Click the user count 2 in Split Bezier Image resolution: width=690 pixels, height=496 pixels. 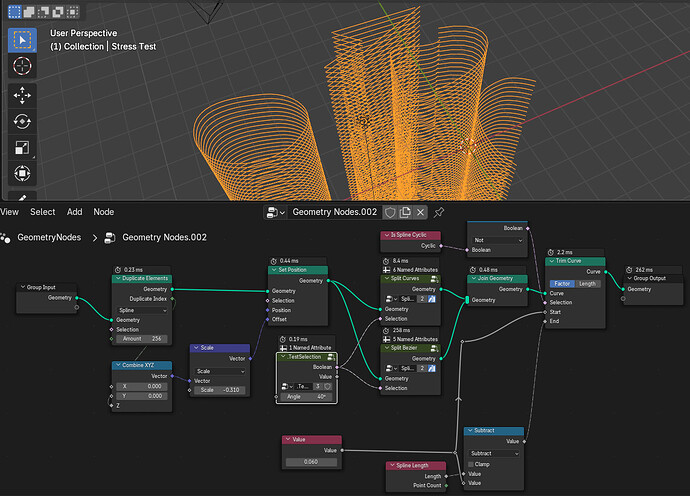(x=422, y=368)
